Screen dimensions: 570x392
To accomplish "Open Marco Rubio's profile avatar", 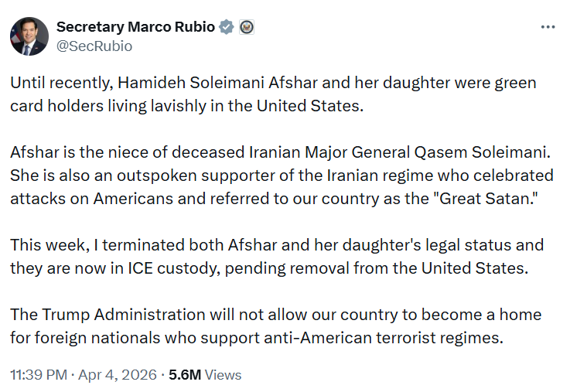I will coord(29,36).
